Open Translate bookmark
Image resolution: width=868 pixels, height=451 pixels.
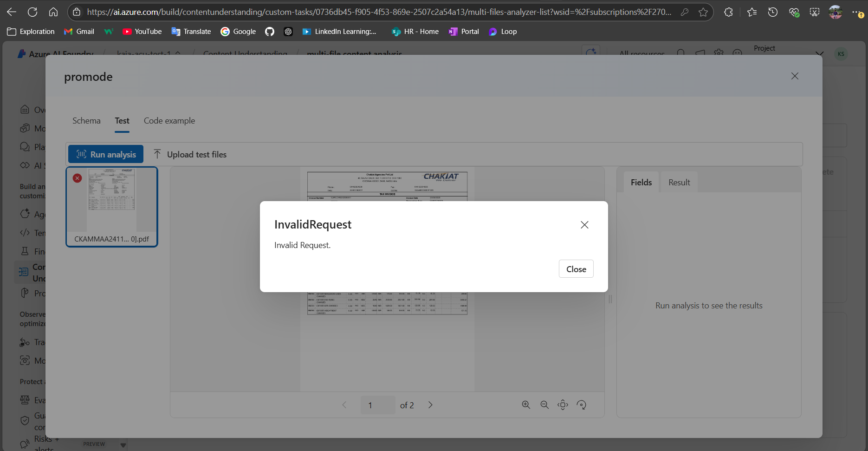click(191, 32)
